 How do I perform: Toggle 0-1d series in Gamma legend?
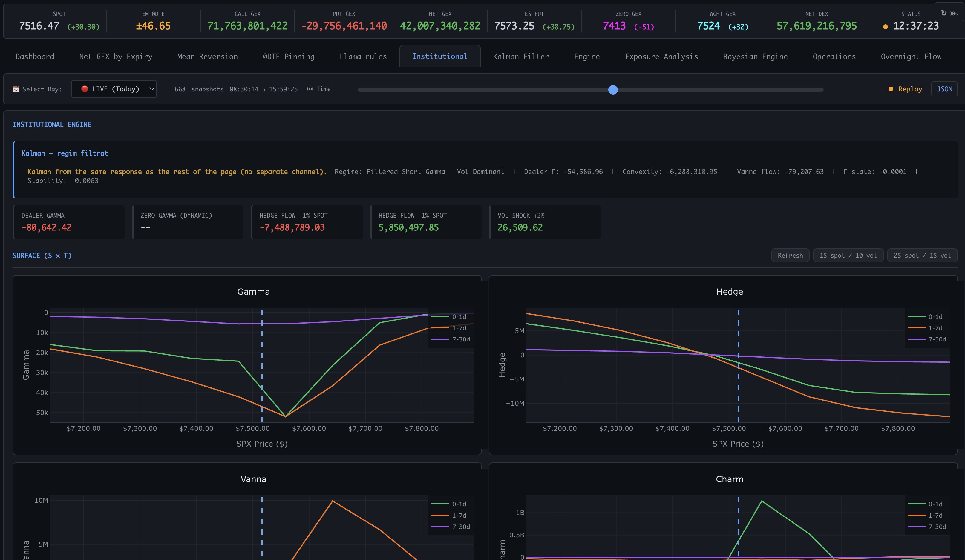click(449, 317)
